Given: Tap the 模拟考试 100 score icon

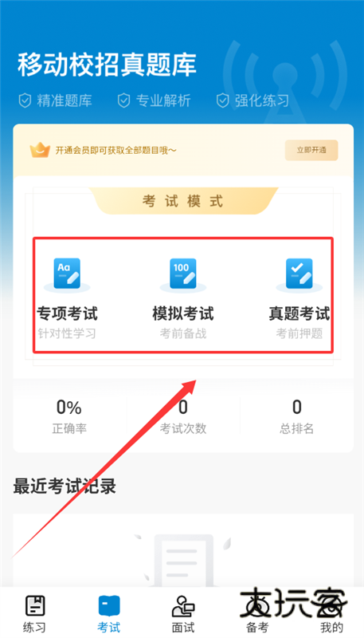Looking at the screenshot, I should [183, 274].
